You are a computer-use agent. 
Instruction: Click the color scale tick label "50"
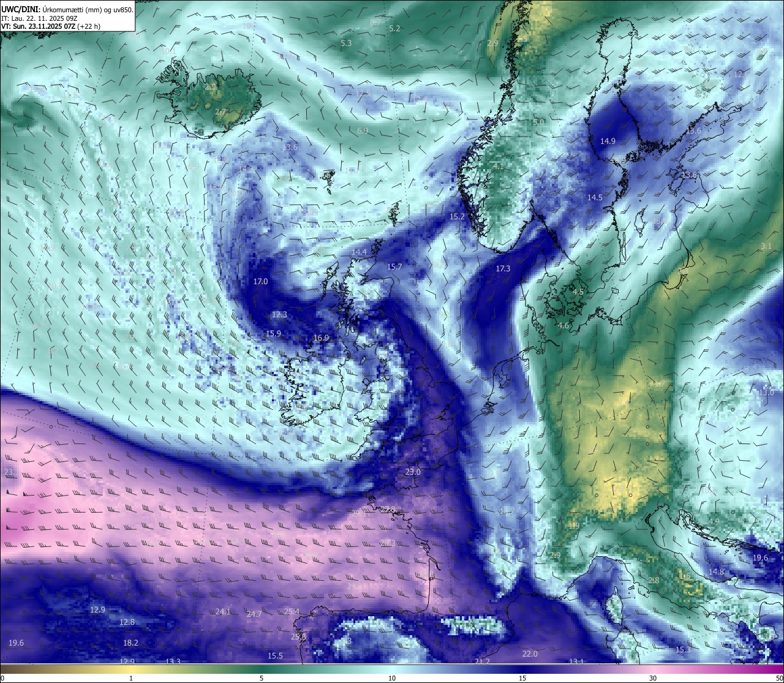(x=779, y=678)
